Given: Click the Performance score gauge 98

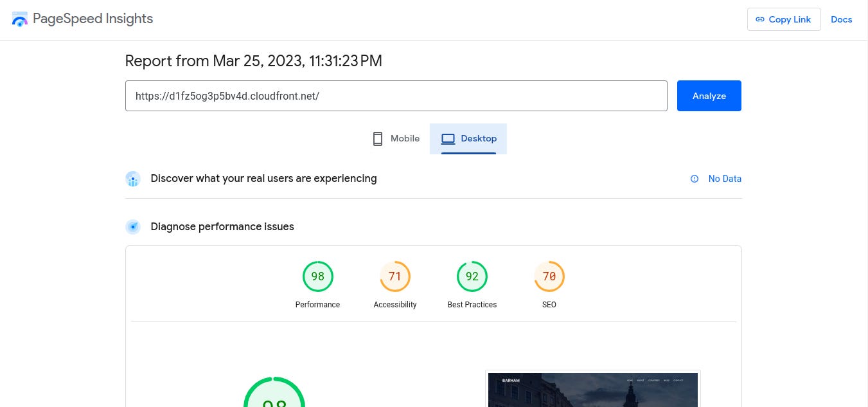Looking at the screenshot, I should click(318, 276).
